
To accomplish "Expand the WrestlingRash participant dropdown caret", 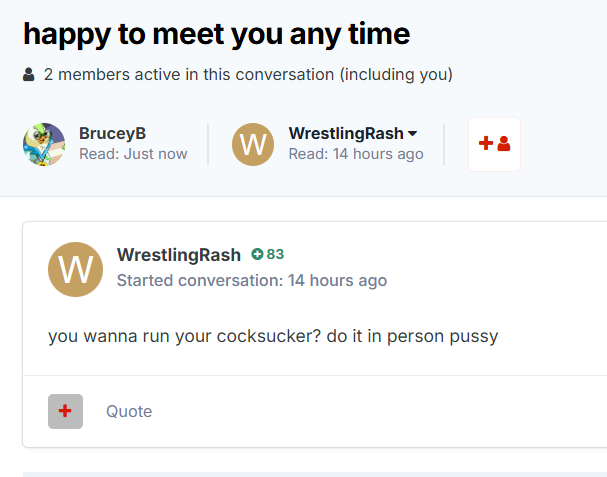I will coord(413,134).
